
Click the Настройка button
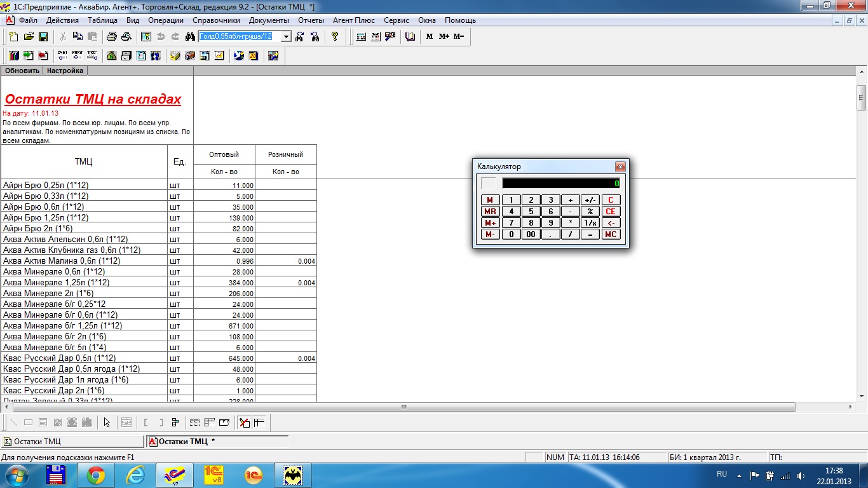coord(65,71)
